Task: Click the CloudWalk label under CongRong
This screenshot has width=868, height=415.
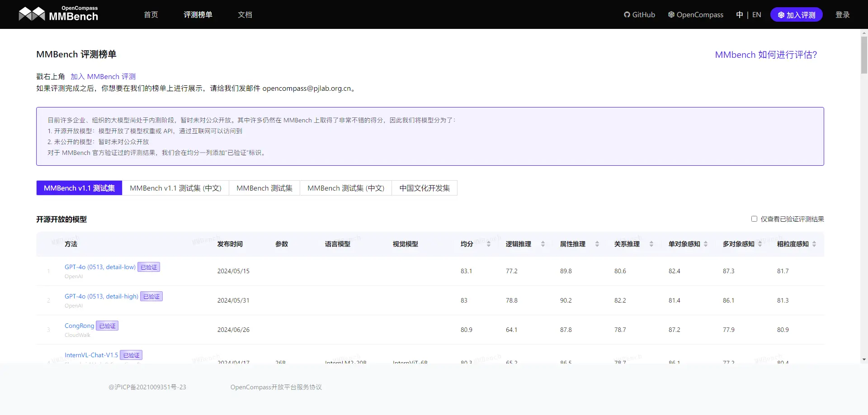Action: [x=77, y=335]
